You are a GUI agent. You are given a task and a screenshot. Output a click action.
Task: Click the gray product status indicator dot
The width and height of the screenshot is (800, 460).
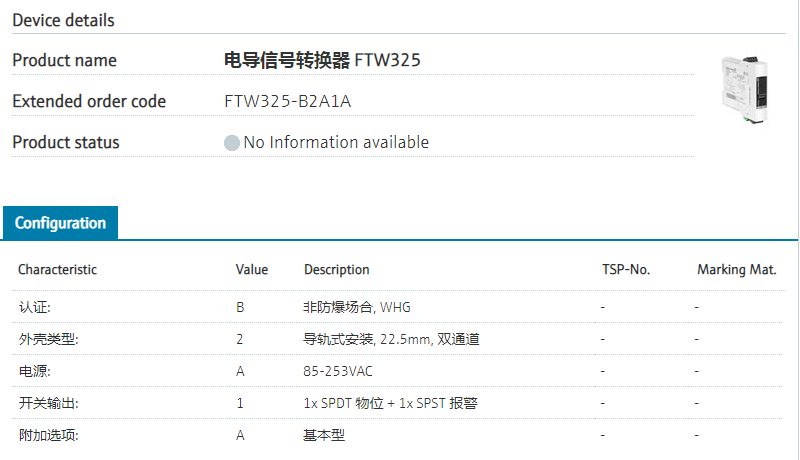point(232,143)
